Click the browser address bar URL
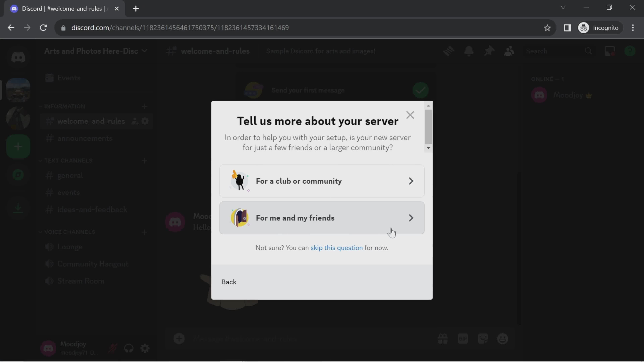The width and height of the screenshot is (644, 362). (x=180, y=28)
